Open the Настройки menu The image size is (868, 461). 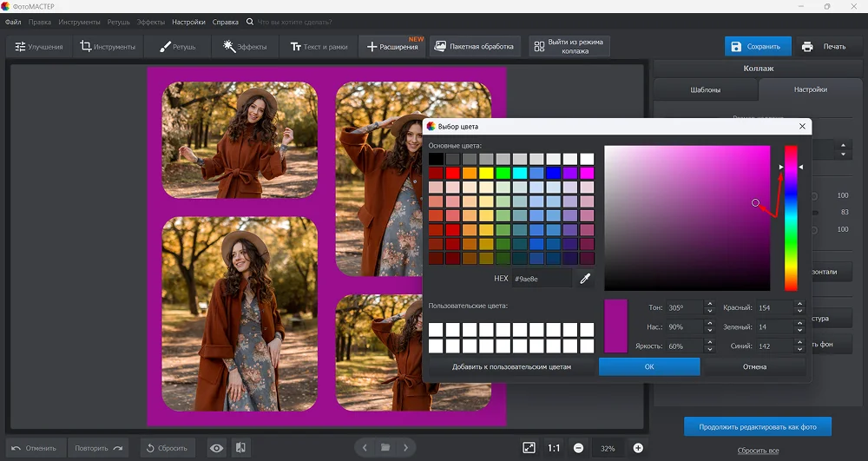point(188,22)
